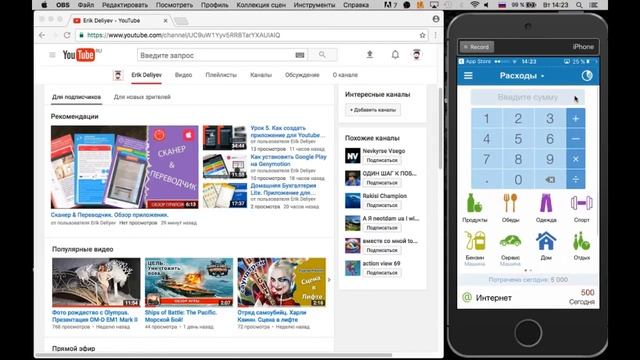Go back in the Chrome browser

[x=42, y=36]
